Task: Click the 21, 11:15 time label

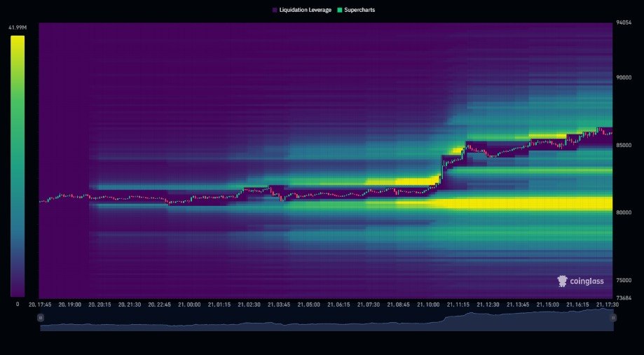Action: (458, 305)
